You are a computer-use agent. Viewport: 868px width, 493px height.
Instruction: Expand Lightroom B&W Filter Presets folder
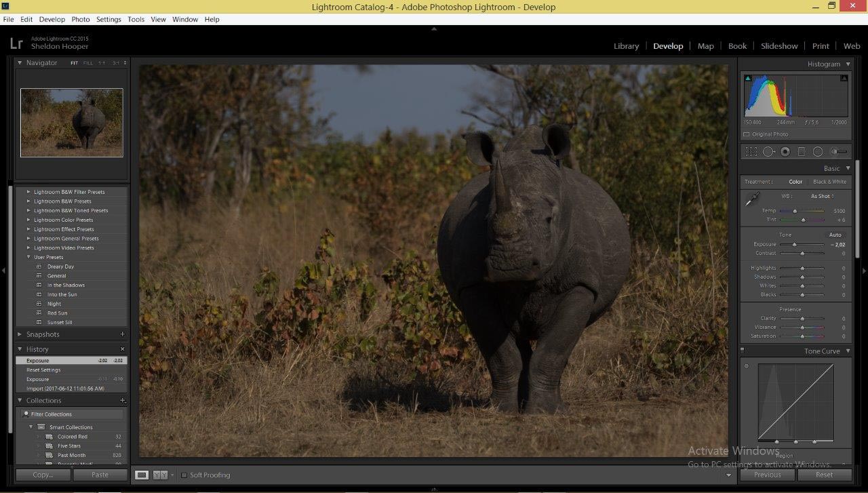pos(28,192)
